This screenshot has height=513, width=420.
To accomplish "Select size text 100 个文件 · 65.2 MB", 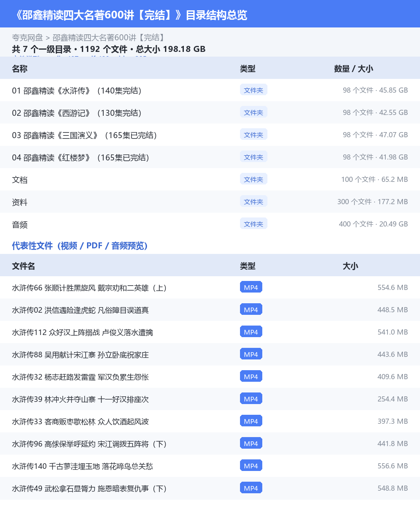I will [375, 179].
